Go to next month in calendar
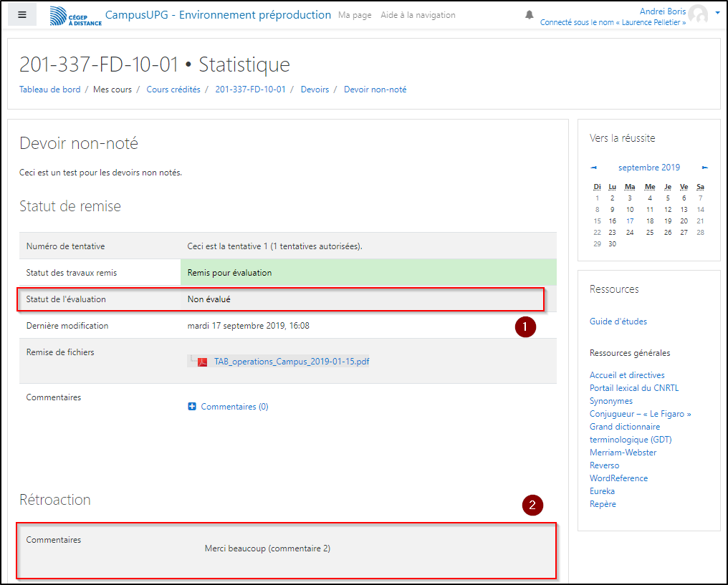The image size is (728, 585). click(705, 168)
